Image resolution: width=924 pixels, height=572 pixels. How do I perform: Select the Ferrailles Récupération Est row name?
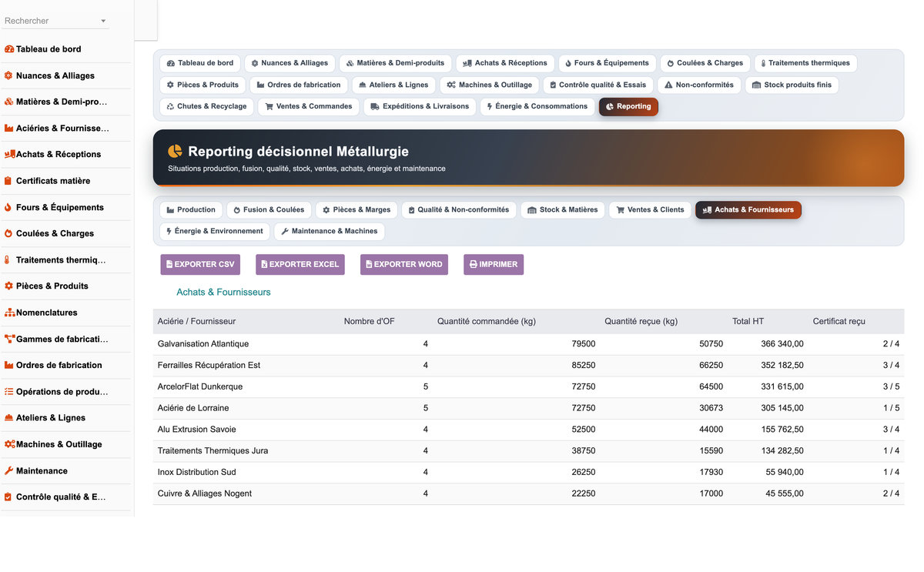[x=209, y=366]
